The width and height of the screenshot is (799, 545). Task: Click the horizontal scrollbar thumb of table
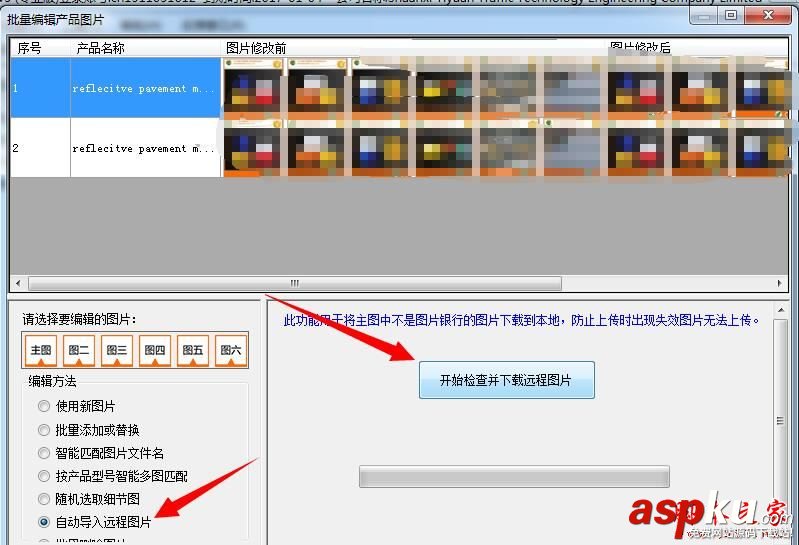295,283
